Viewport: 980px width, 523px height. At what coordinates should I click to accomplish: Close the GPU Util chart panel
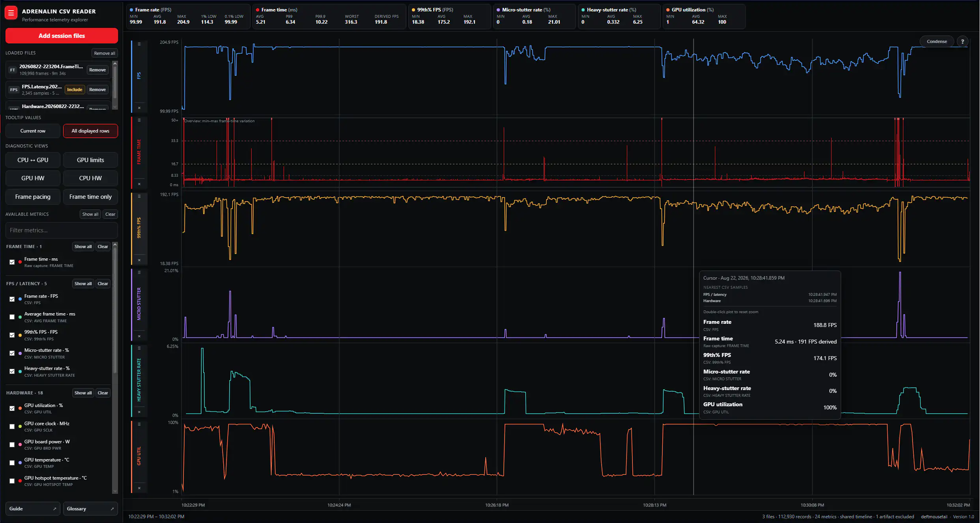coord(139,488)
